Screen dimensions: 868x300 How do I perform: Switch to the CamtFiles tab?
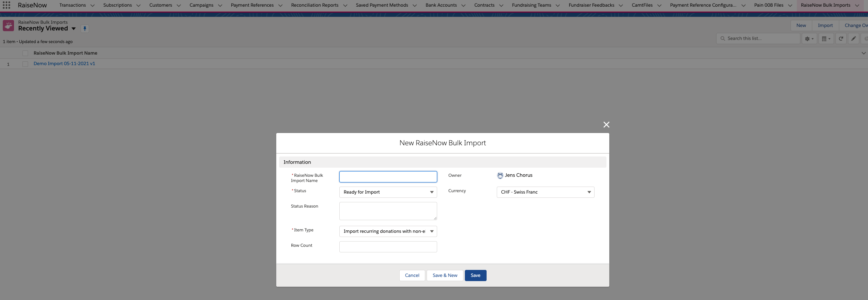642,5
